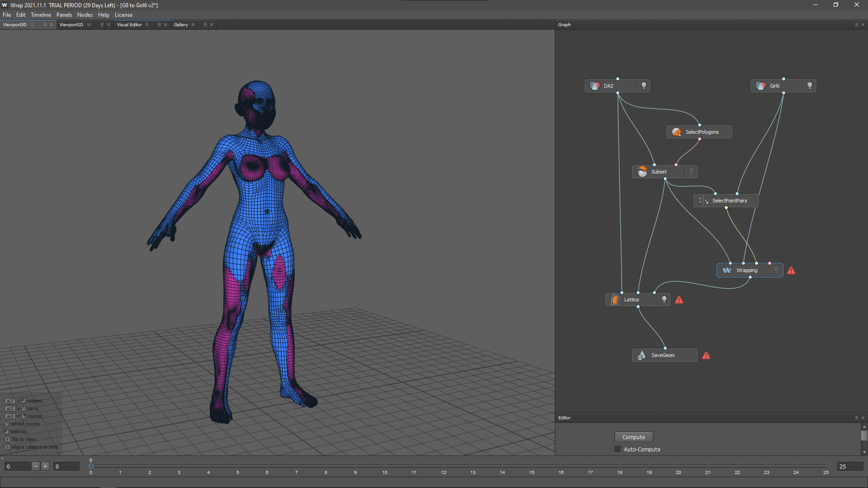The height and width of the screenshot is (488, 868).
Task: Toggle the Girl6 node lightbulb
Action: pyautogui.click(x=809, y=86)
